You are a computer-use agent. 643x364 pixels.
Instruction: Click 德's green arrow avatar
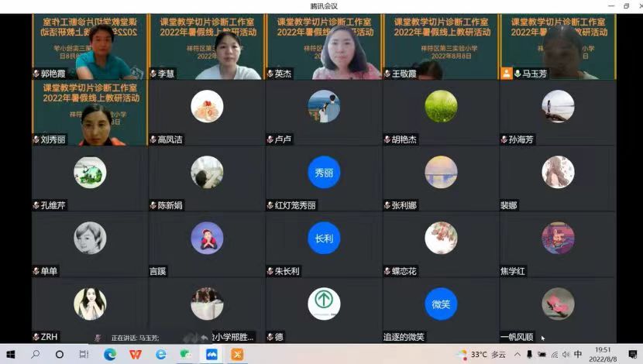point(324,304)
